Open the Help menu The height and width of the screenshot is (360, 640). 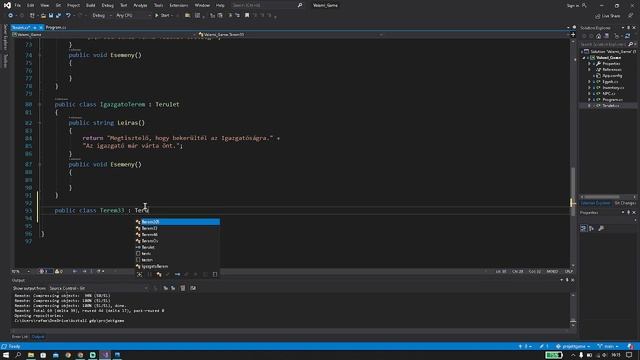[x=220, y=5]
